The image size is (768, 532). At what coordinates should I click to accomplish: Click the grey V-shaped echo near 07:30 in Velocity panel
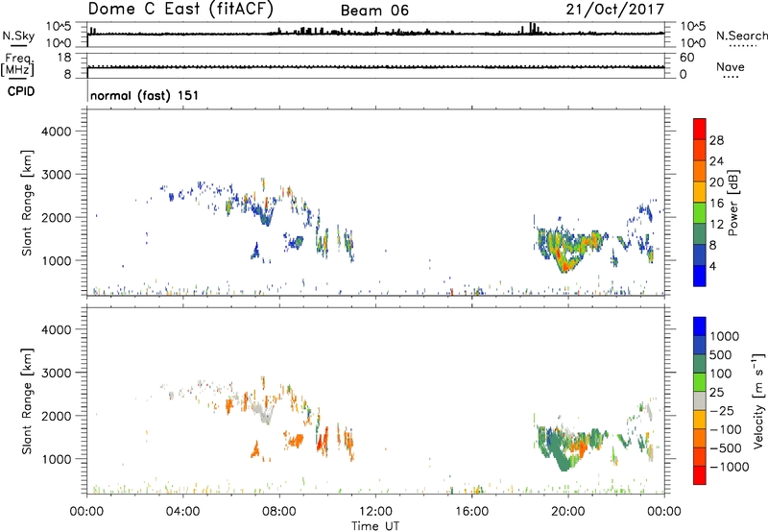pos(263,412)
